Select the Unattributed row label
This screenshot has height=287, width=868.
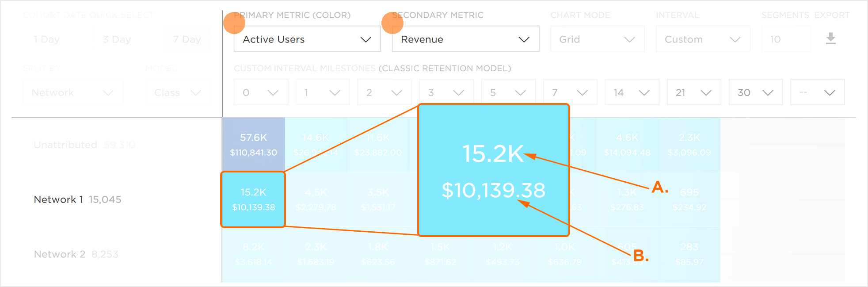coord(65,145)
